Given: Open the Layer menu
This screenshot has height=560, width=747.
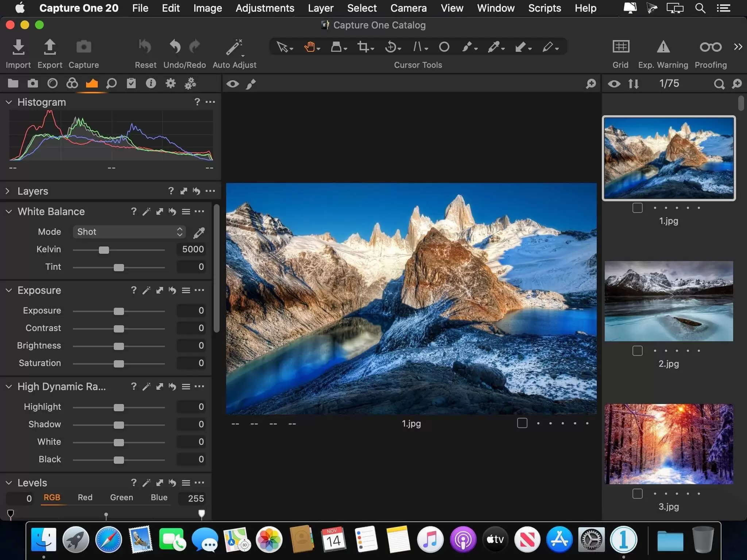Looking at the screenshot, I should point(320,8).
